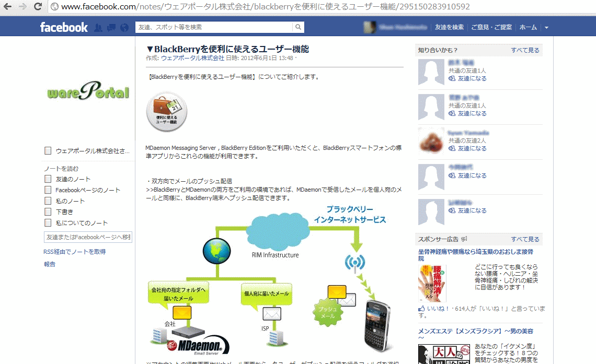This screenshot has height=364, width=596.
Task: Open ご意見・ご提案 in the header
Action: [491, 27]
